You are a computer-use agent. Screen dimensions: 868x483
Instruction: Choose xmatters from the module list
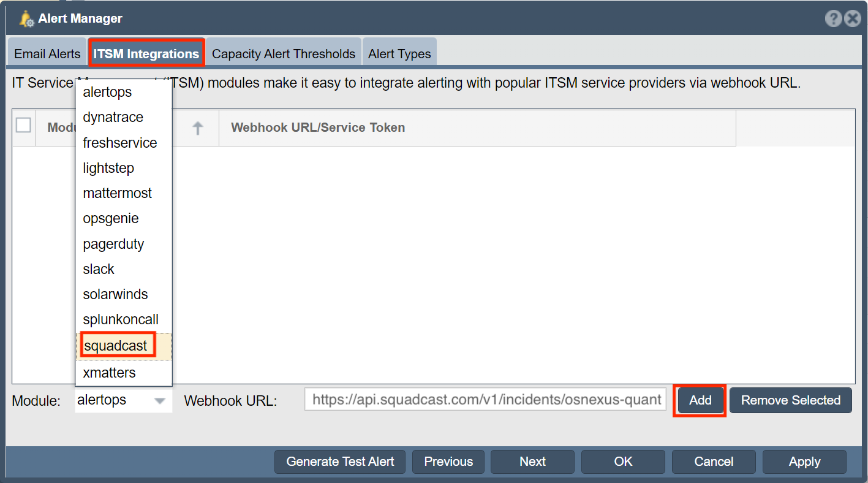click(124, 373)
